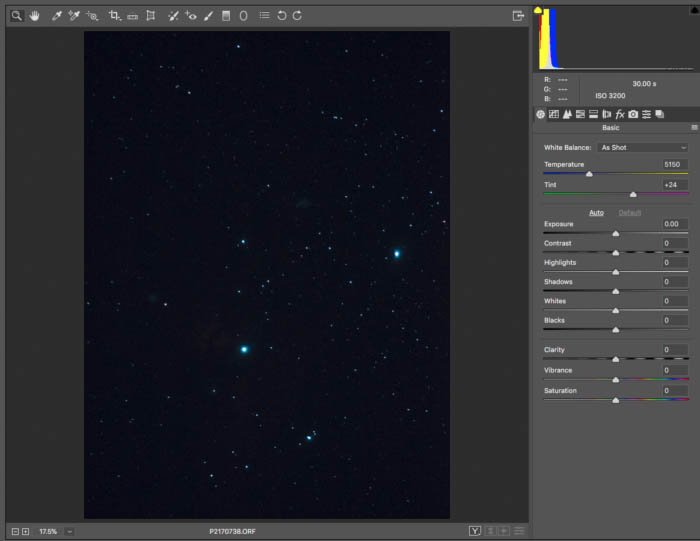
Task: Click the zoom out minus button
Action: coord(15,531)
